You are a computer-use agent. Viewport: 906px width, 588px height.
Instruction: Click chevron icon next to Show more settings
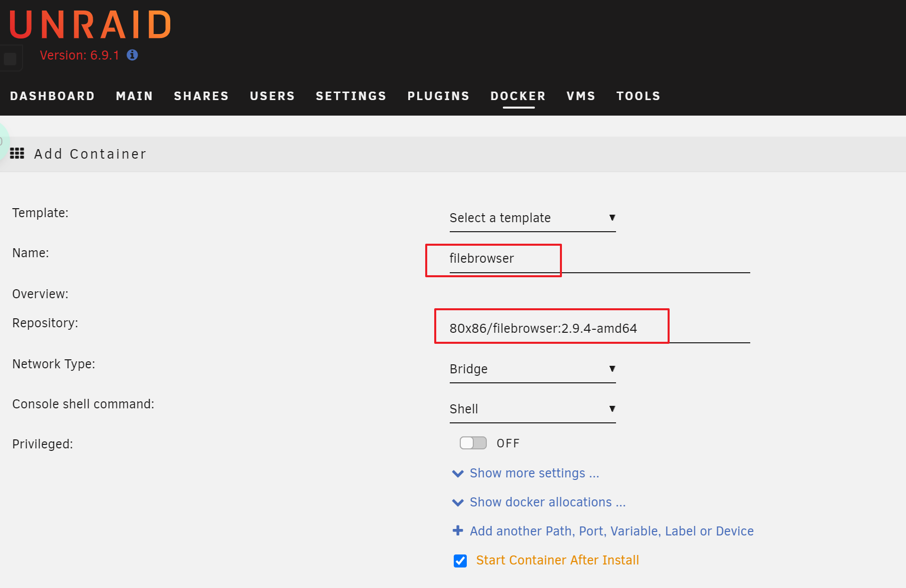point(458,473)
